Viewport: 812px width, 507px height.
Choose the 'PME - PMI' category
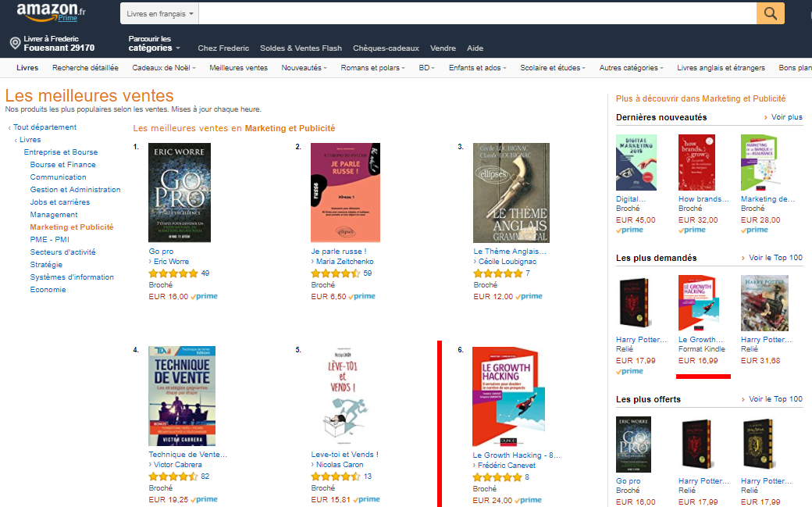click(49, 239)
